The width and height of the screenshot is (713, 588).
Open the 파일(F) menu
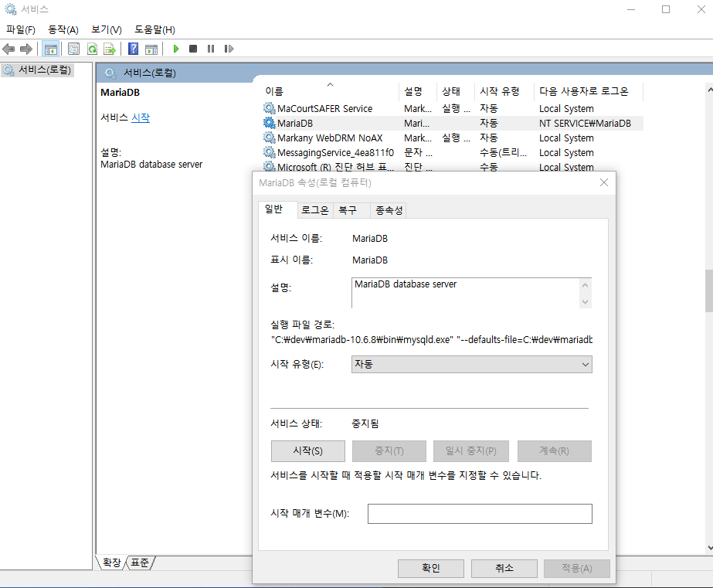coord(20,29)
